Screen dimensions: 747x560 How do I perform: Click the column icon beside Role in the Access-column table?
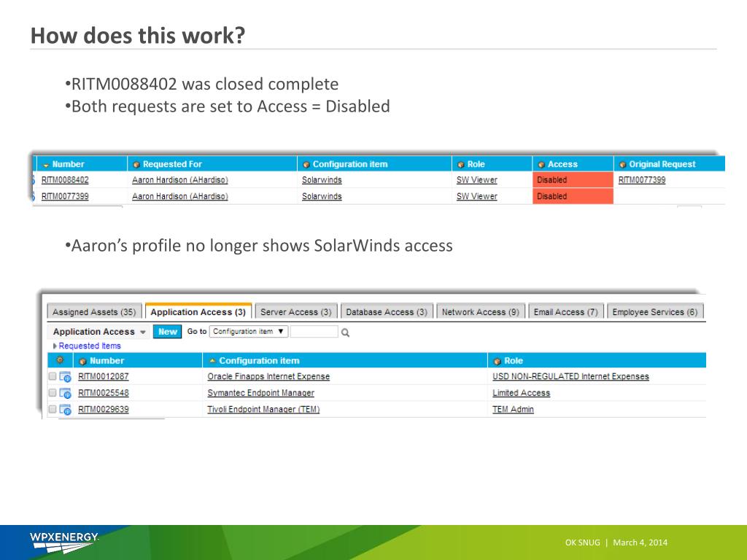[x=461, y=165]
